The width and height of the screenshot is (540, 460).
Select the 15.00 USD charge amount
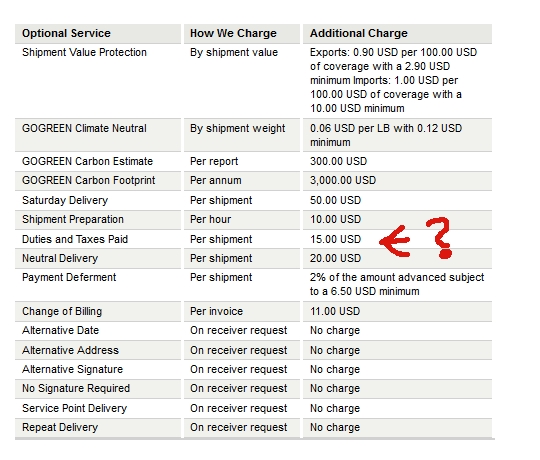pos(335,239)
